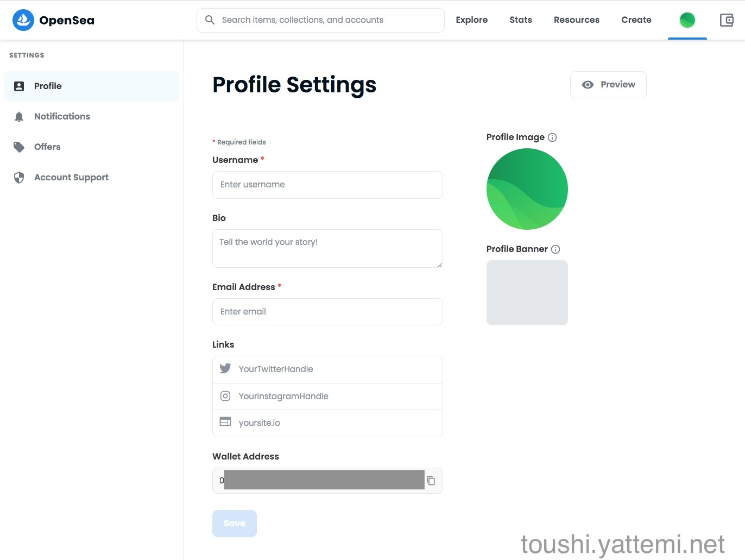Click the search items and collections box
This screenshot has height=560, width=745.
tap(320, 20)
